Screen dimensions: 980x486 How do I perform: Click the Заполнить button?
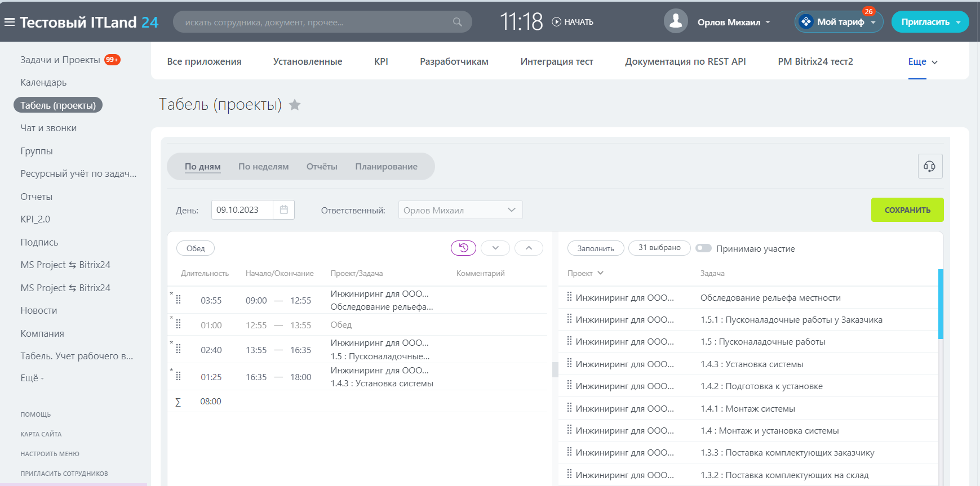point(595,248)
